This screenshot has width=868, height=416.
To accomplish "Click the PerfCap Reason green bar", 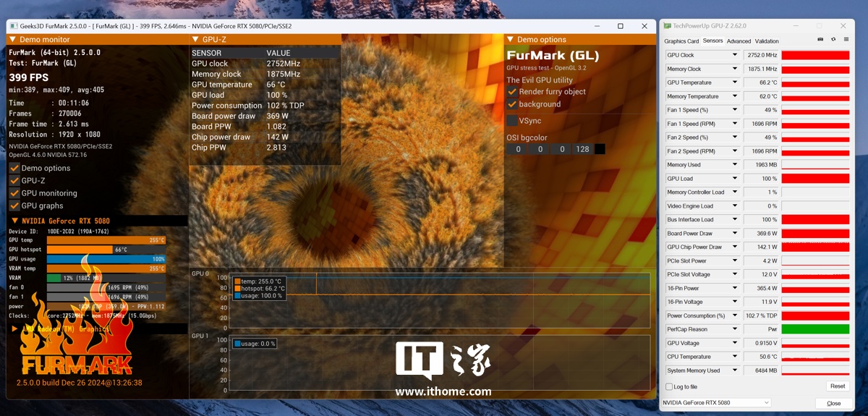I will click(x=815, y=329).
